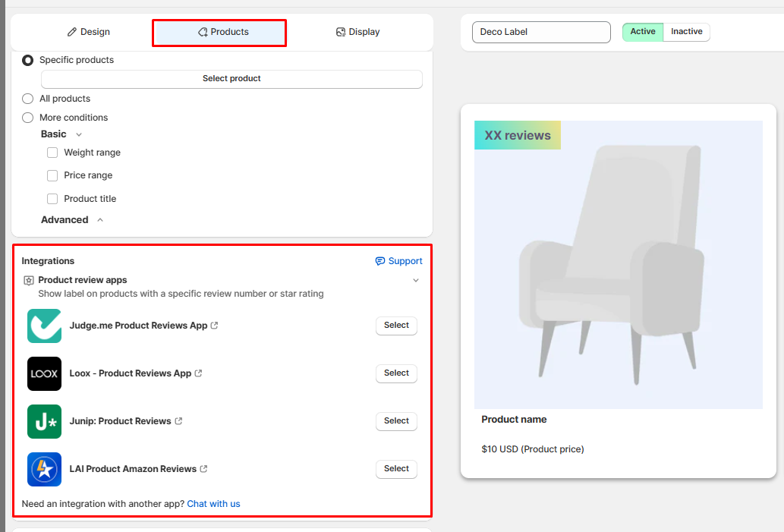784x532 pixels.
Task: Click the Judge.me app logo icon
Action: (x=44, y=326)
